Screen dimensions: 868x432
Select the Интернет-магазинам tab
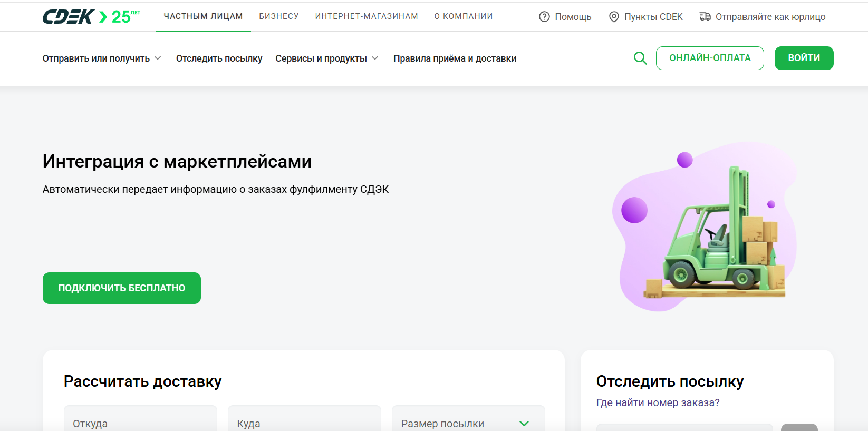(x=367, y=16)
